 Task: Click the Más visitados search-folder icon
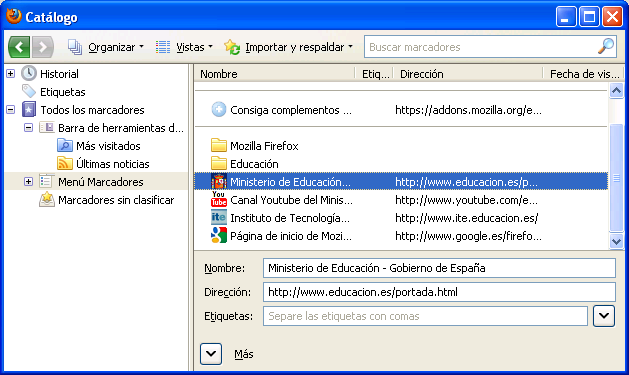coord(65,146)
